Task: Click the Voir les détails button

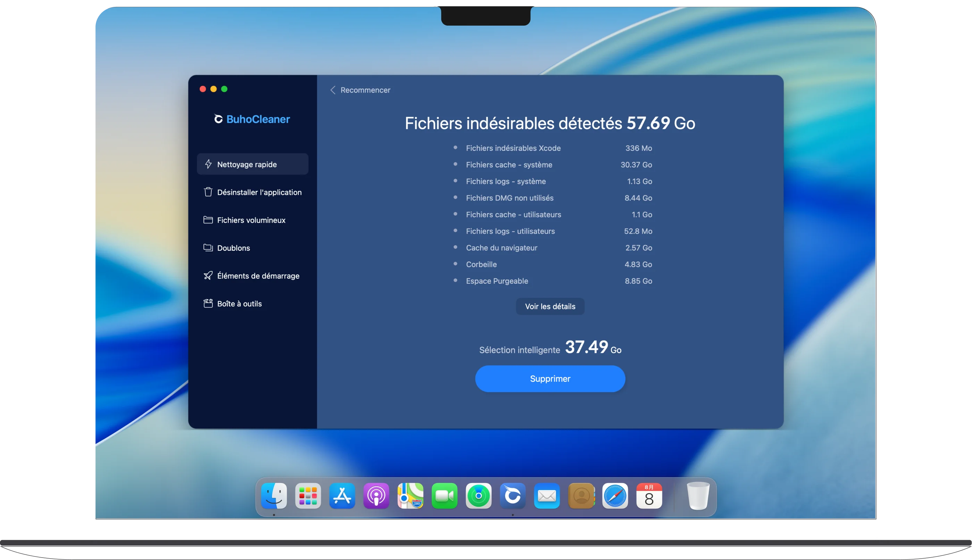Action: pos(550,307)
